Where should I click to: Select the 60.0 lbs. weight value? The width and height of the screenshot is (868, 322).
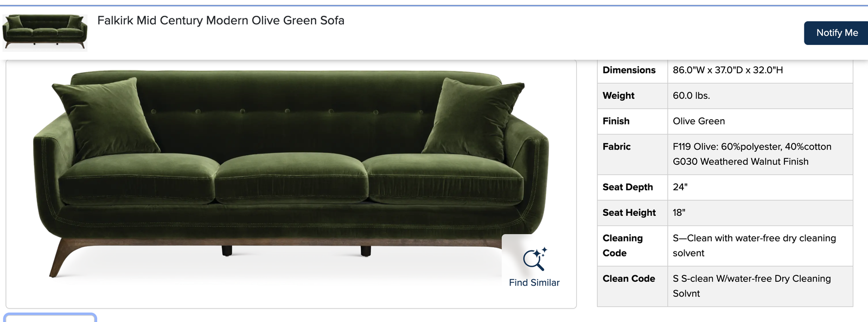[691, 95]
